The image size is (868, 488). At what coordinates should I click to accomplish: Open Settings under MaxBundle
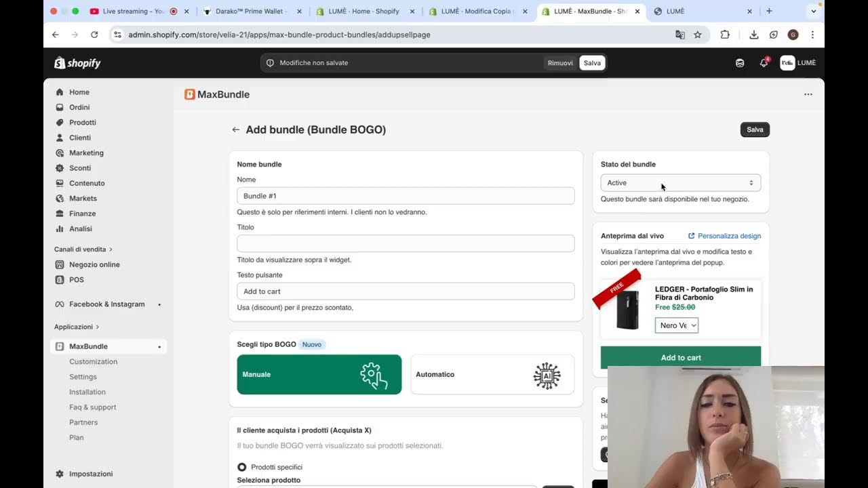tap(83, 377)
